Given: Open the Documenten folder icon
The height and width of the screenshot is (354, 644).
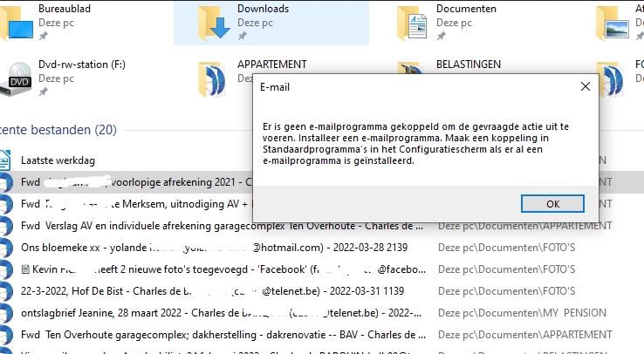Looking at the screenshot, I should [x=412, y=22].
